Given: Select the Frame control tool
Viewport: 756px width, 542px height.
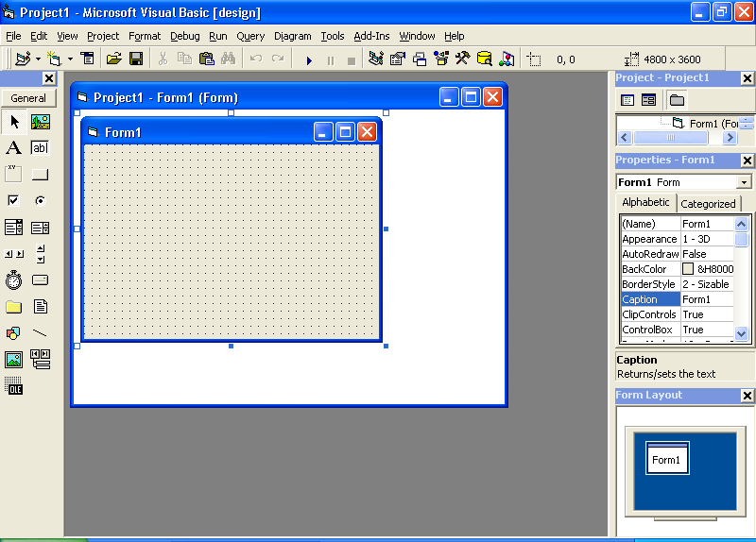Looking at the screenshot, I should pos(14,174).
